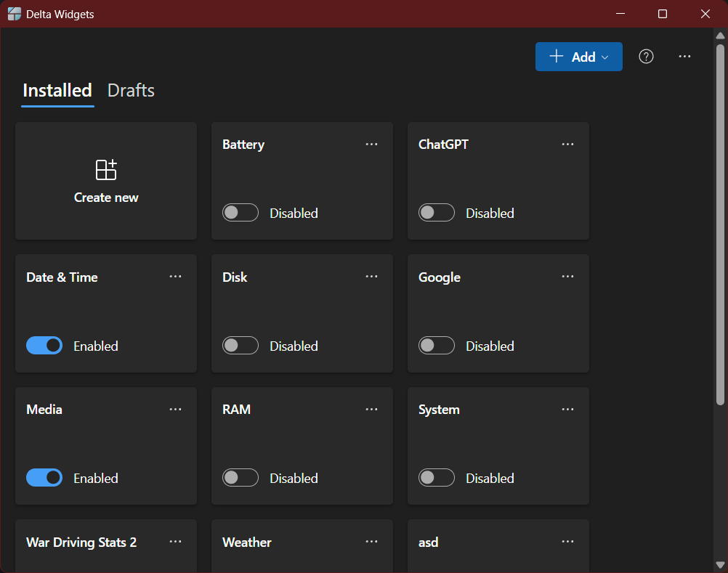Click the System widget title
This screenshot has height=573, width=728.
(439, 410)
